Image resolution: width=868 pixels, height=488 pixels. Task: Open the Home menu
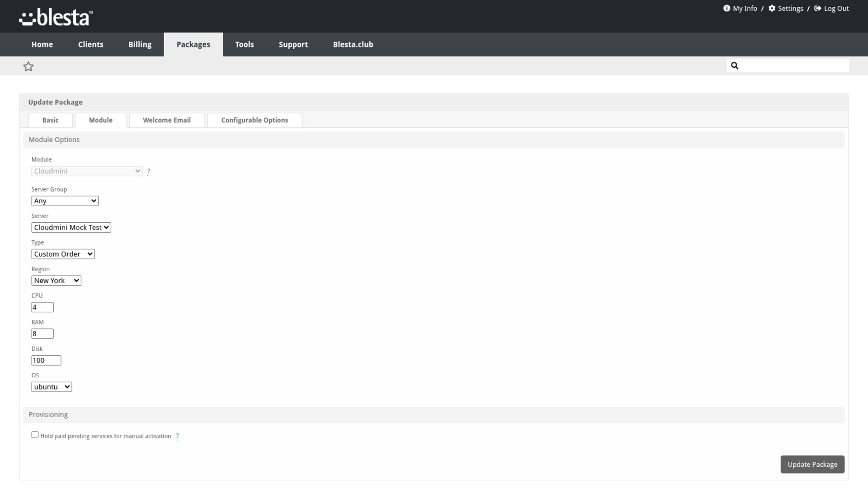coord(42,44)
